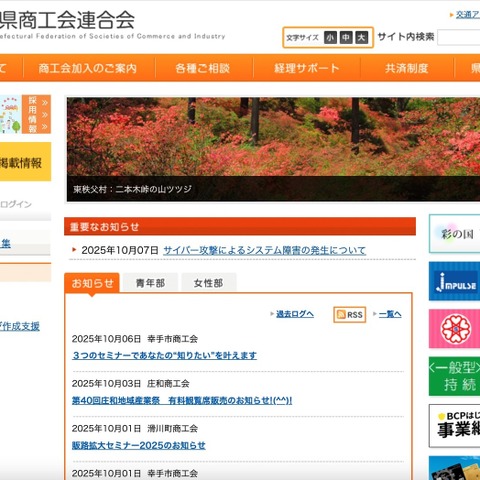Open the 交通アクセス link at top

[x=468, y=15]
